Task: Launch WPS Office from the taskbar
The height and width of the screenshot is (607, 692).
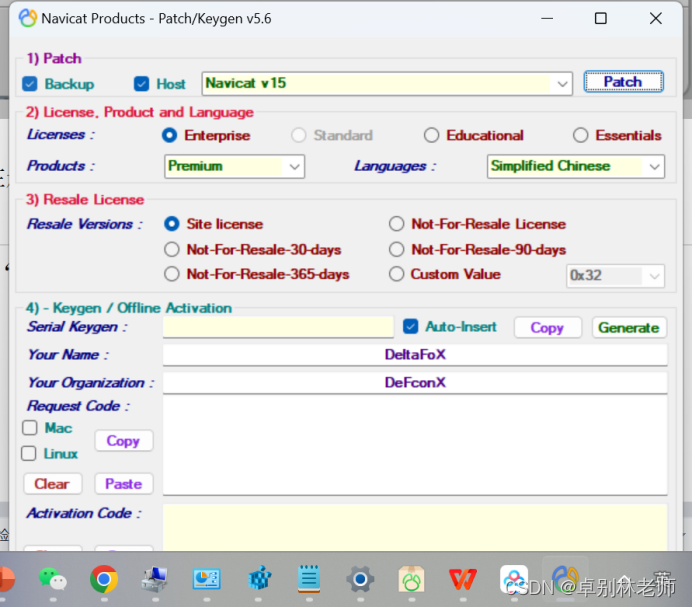Action: 463,579
